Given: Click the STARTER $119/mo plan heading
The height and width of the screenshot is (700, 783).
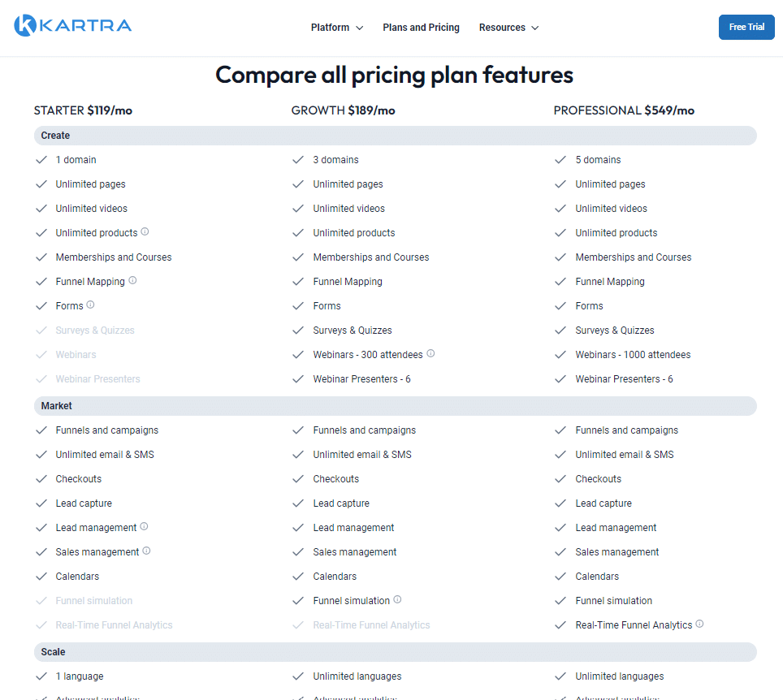Looking at the screenshot, I should [83, 110].
